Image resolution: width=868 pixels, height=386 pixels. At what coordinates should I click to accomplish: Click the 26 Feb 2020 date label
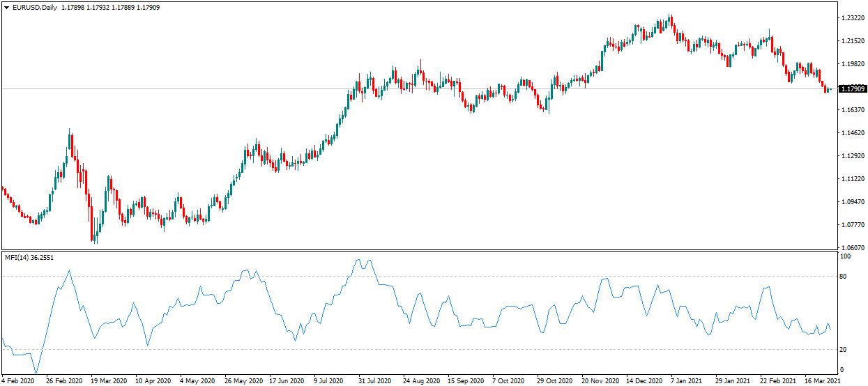coord(63,381)
